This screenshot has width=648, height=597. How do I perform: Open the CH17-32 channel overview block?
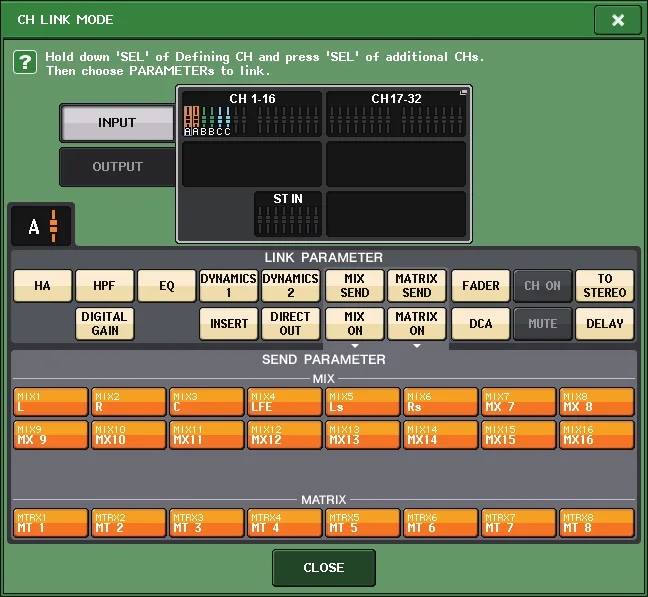click(x=396, y=114)
